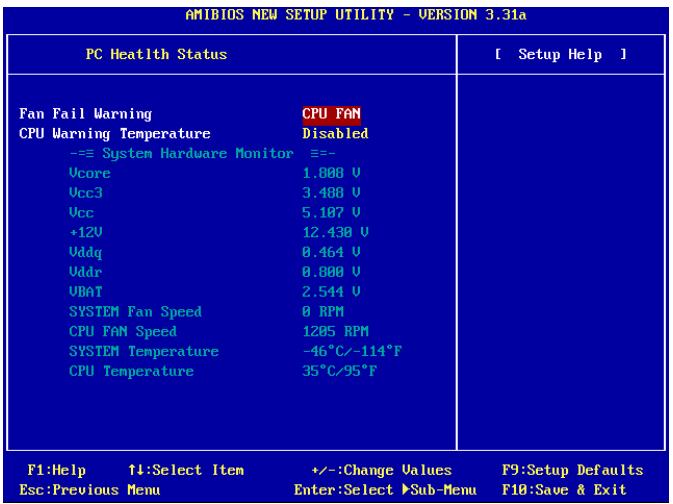Click the 0.464 V reading
Screen dimensions: 673x504
331,252
